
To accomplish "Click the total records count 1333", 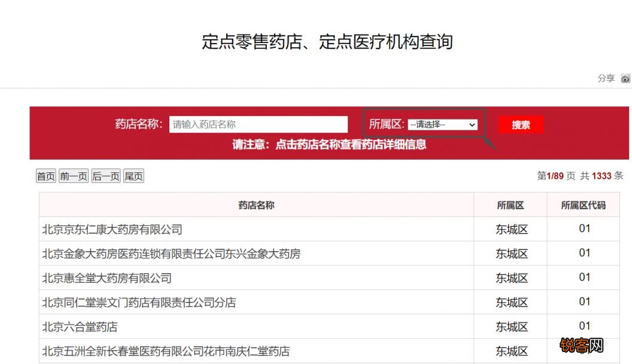I will [x=601, y=176].
